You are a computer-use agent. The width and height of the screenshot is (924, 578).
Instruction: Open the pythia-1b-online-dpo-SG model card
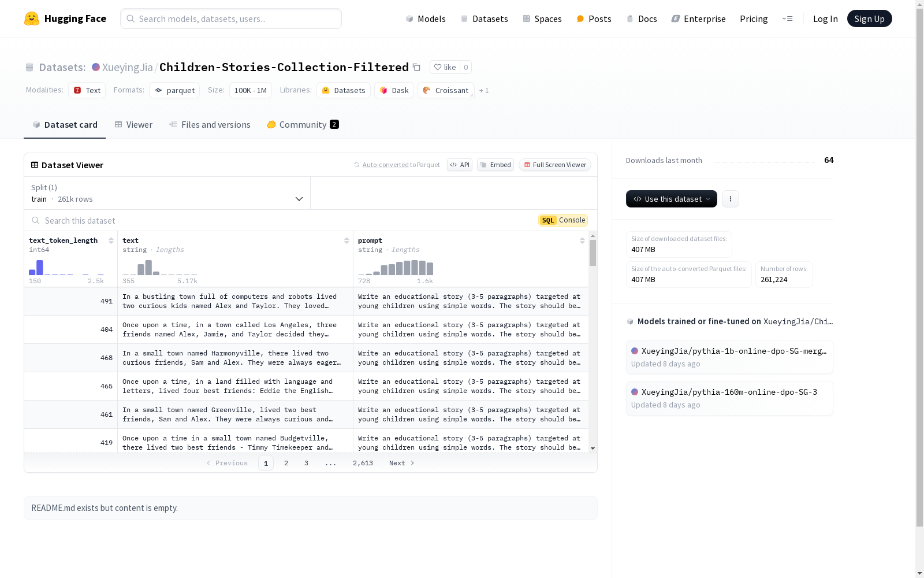coord(729,357)
